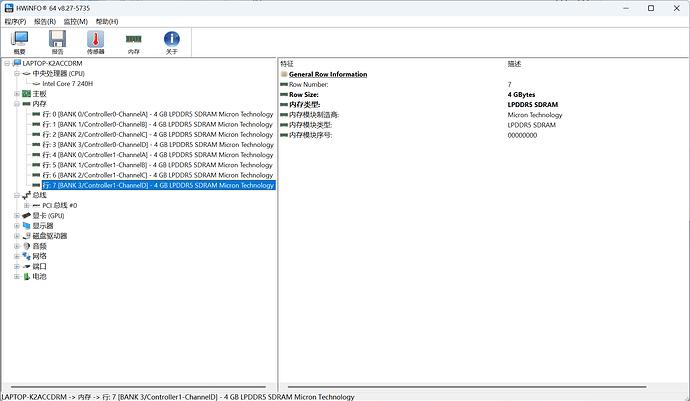Open the 监控(M) menu
This screenshot has width=690, height=401.
coord(75,20)
